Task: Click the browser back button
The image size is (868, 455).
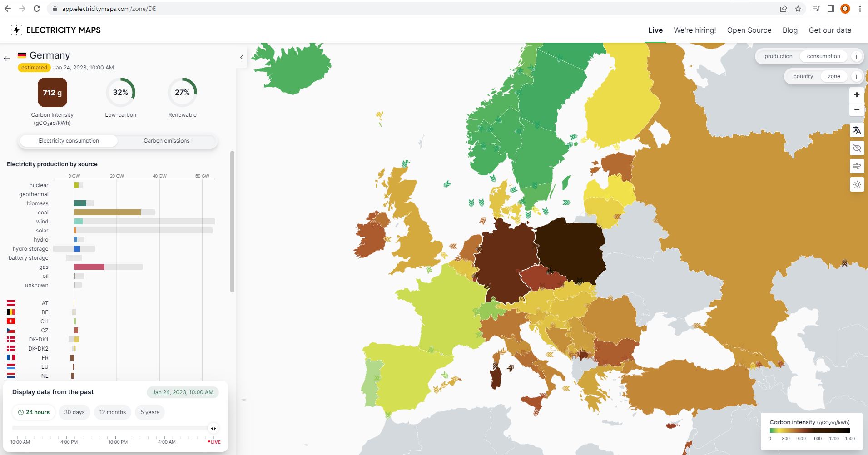Action: pos(8,9)
